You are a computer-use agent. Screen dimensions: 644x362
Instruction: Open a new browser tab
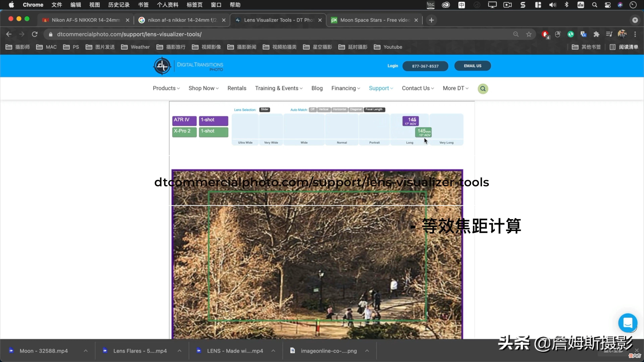click(x=431, y=20)
